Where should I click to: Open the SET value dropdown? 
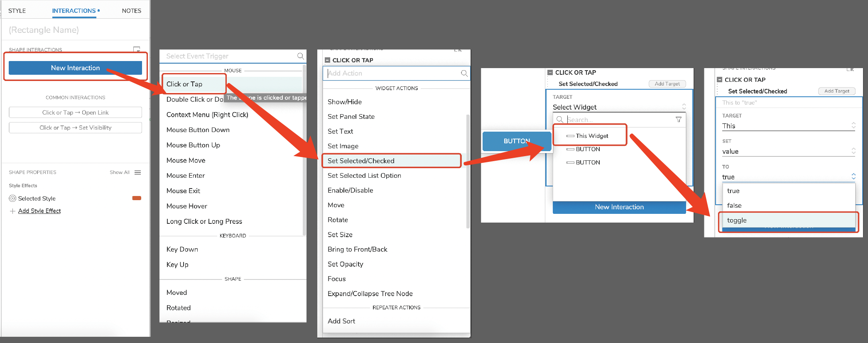pos(788,152)
